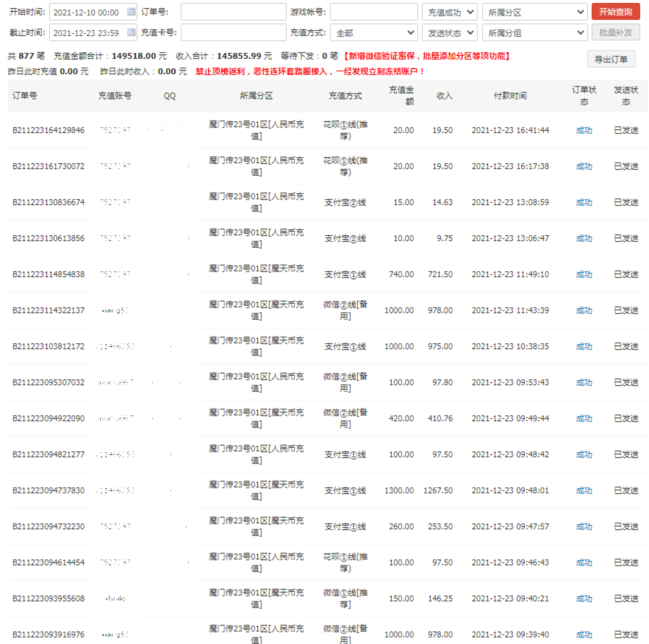Click 成功 link for order B211223164129846
Screen dimensions: 649x644
tap(584, 130)
